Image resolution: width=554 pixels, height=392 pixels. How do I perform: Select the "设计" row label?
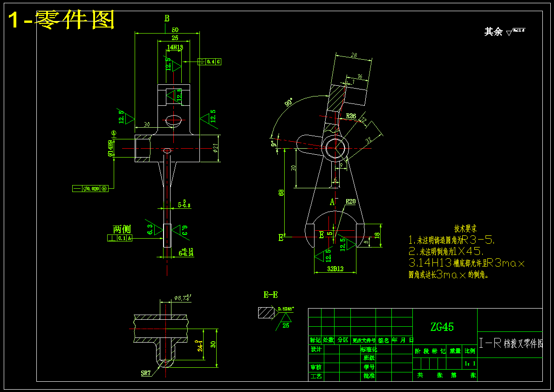click(x=316, y=349)
